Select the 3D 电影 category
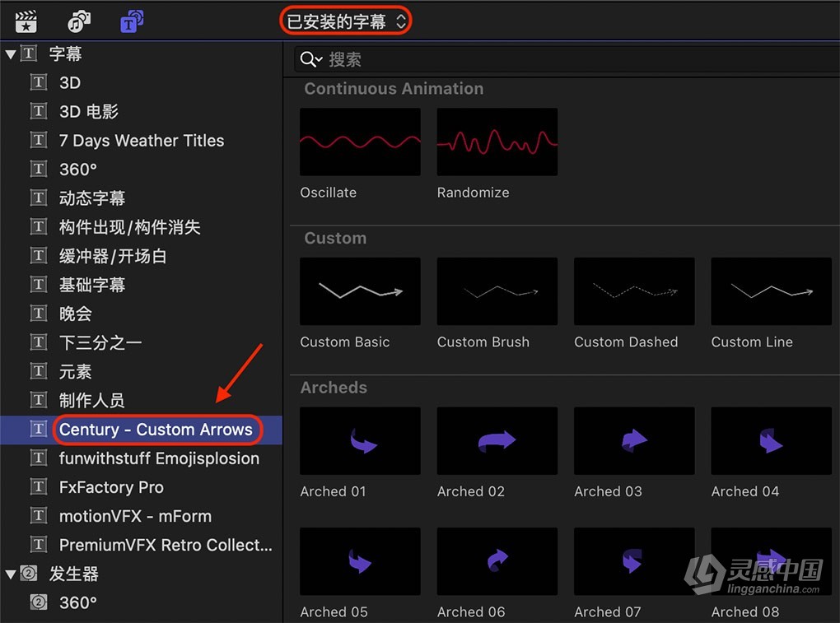840x623 pixels. coord(88,111)
